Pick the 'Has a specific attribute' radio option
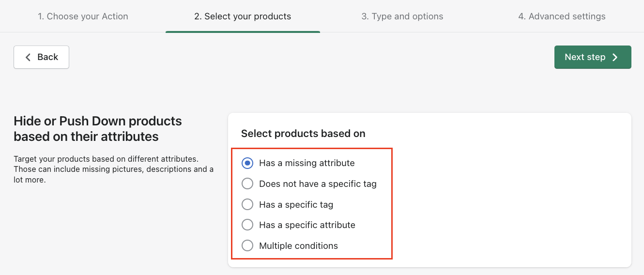Screen dimensions: 644x275 [x=247, y=225]
